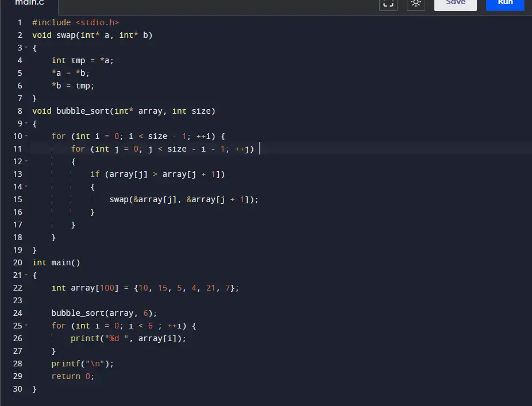The height and width of the screenshot is (406, 532).
Task: Collapse the fold arrow at line 12
Action: tap(26, 161)
